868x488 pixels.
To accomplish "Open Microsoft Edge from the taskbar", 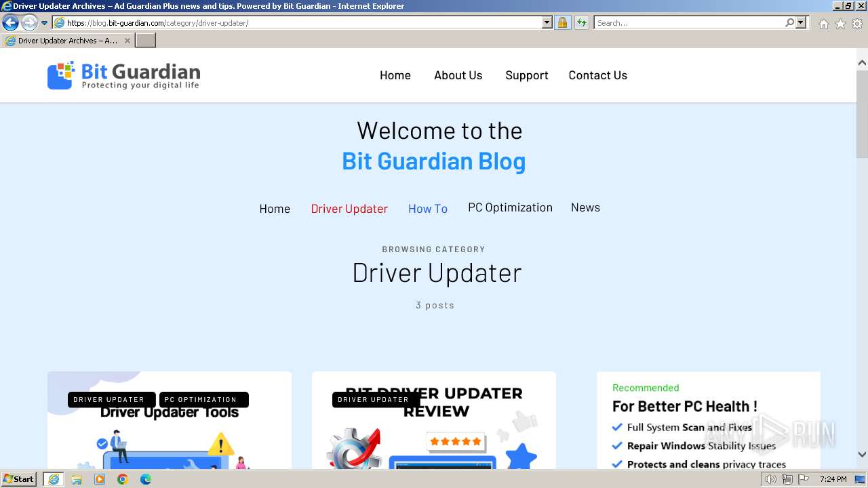I will 146,479.
